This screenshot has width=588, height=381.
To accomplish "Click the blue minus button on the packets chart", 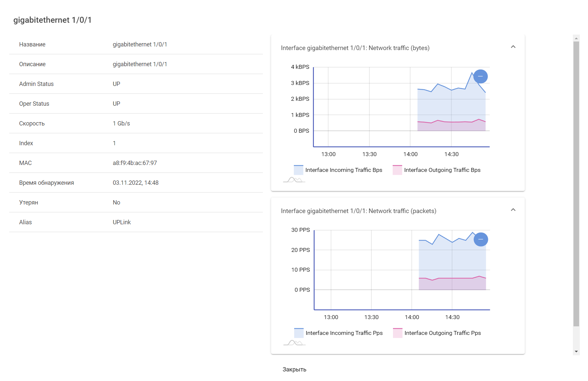I will (x=481, y=239).
